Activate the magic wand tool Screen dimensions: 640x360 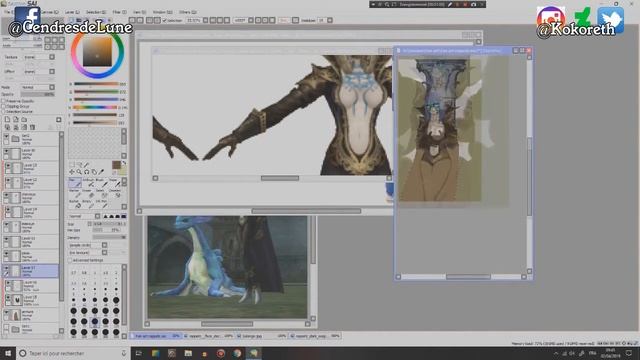point(87,164)
